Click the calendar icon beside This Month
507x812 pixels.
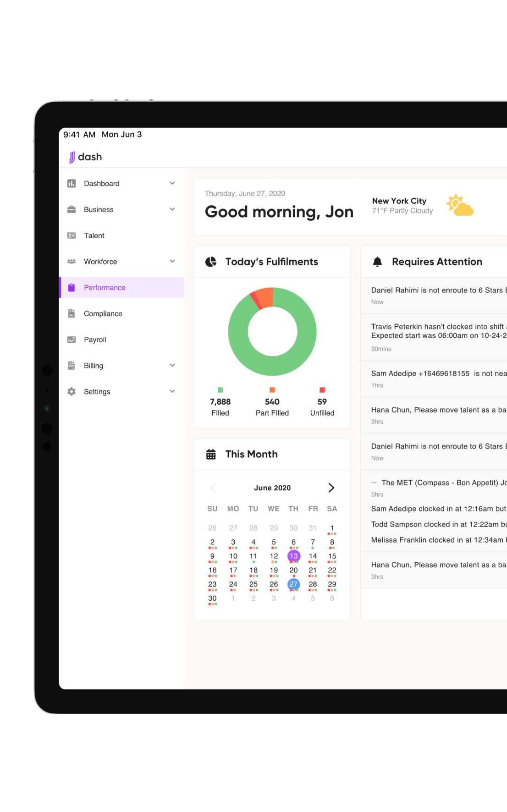pos(211,454)
